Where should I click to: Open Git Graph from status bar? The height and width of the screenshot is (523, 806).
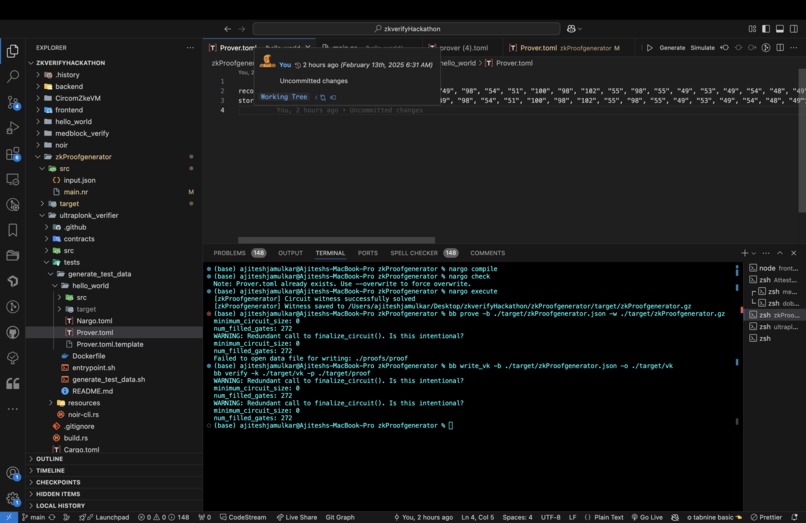(x=340, y=517)
